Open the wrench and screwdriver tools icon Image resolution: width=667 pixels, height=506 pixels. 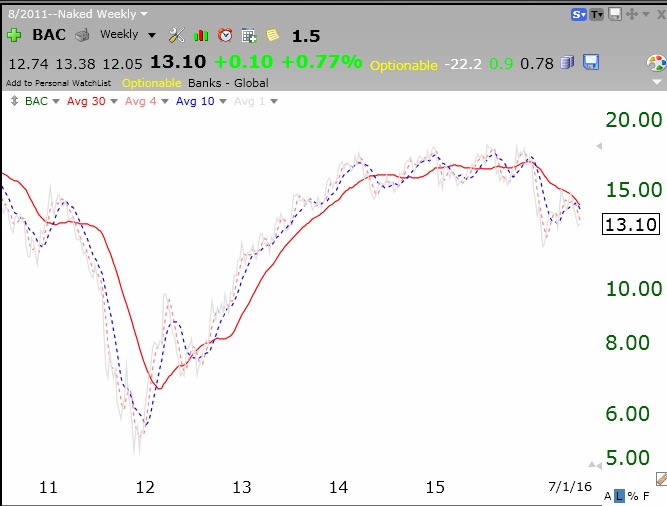click(177, 35)
